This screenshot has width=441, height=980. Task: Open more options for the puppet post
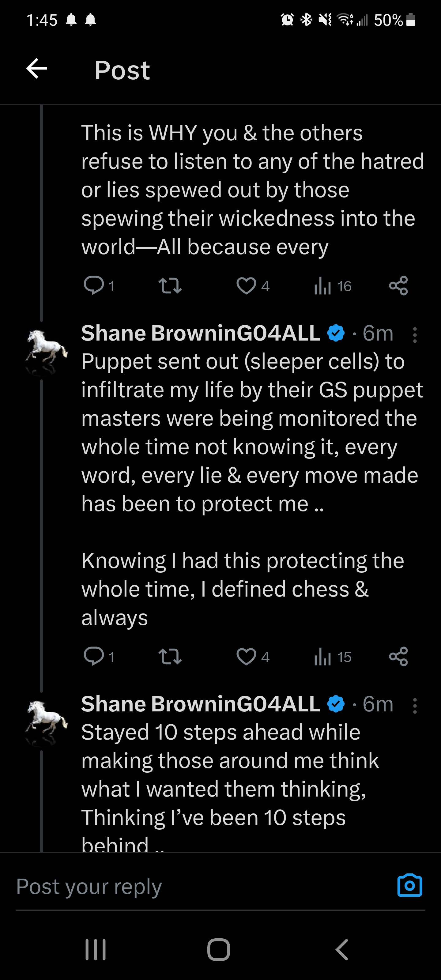coord(415,335)
